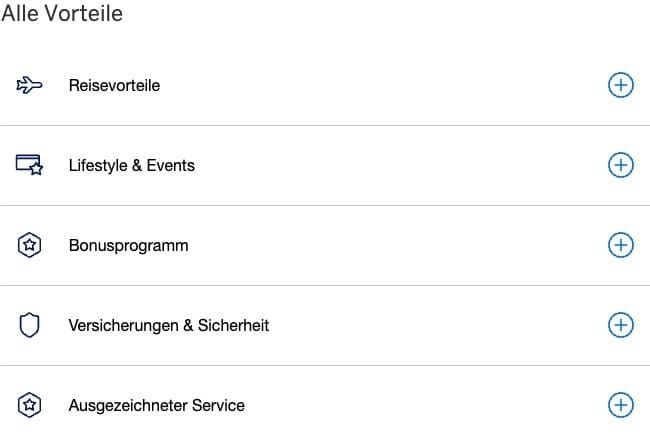Click the card-with-star icon for Lifestyle & Events
650x446 pixels.
click(30, 165)
